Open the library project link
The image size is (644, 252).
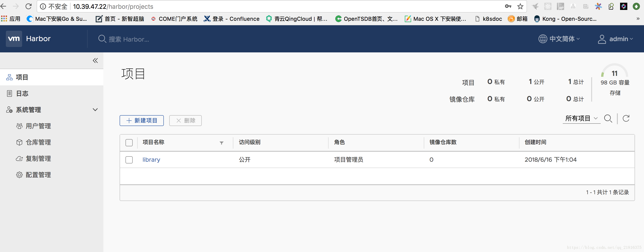151,160
